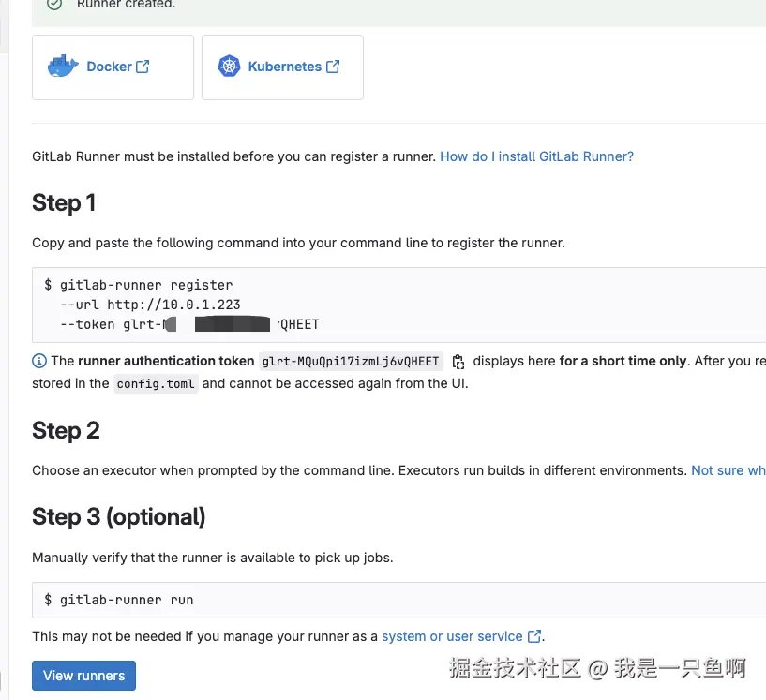Select the glrt-MQuQpi17izmLj6vQHEET token text
The image size is (766, 700).
pos(351,361)
